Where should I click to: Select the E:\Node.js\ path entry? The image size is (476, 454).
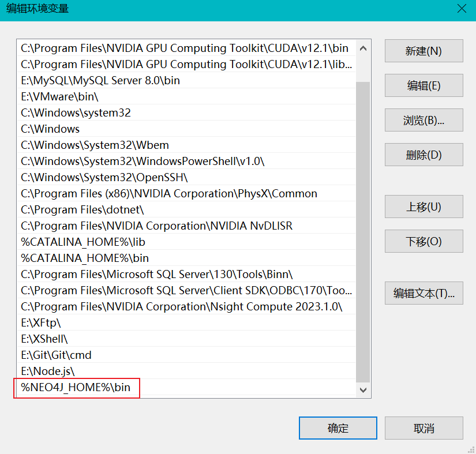click(x=48, y=372)
